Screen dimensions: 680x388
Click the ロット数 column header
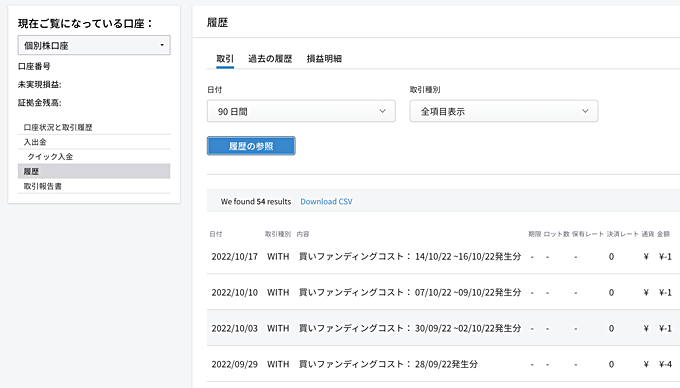pyautogui.click(x=556, y=234)
